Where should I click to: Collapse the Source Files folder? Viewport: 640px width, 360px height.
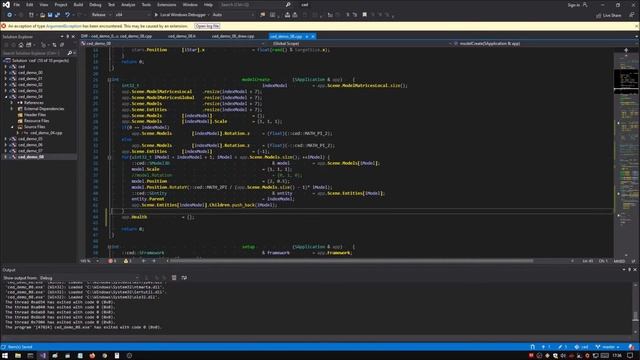click(12, 127)
